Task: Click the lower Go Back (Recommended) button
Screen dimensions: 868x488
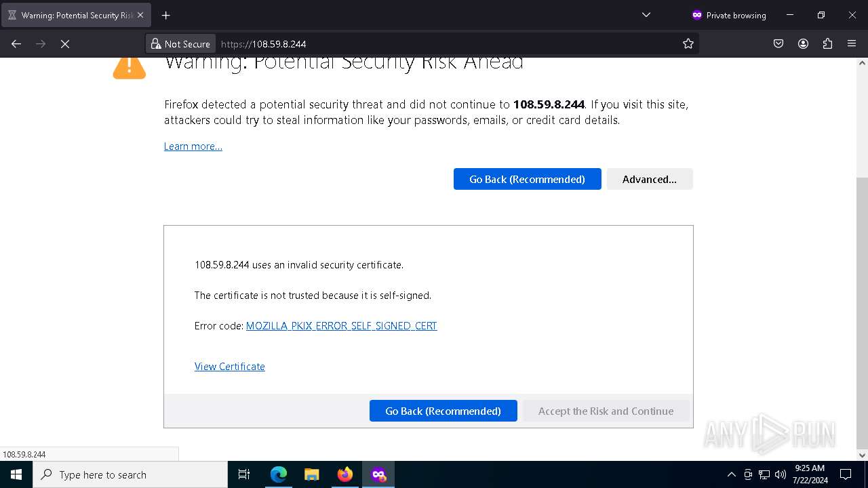Action: (x=443, y=411)
